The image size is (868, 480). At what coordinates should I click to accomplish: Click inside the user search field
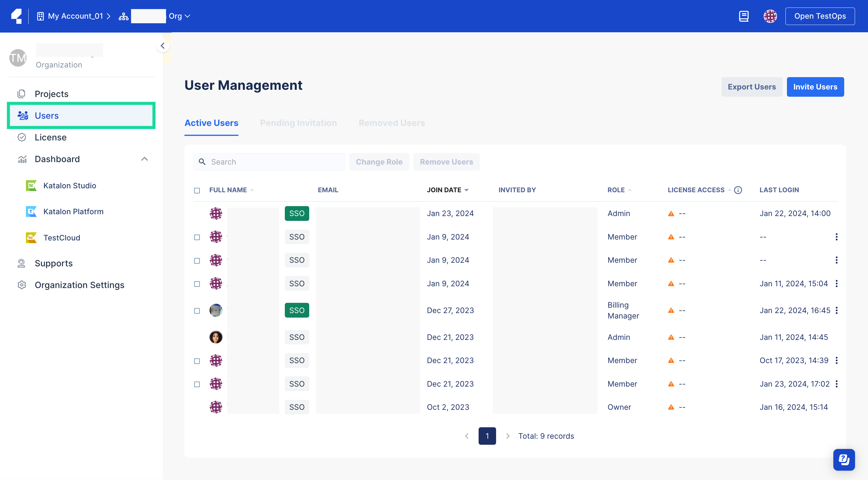coord(269,162)
